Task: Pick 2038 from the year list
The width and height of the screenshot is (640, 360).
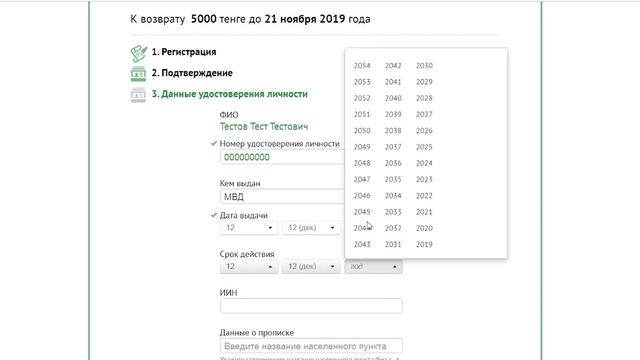Action: coord(393,131)
